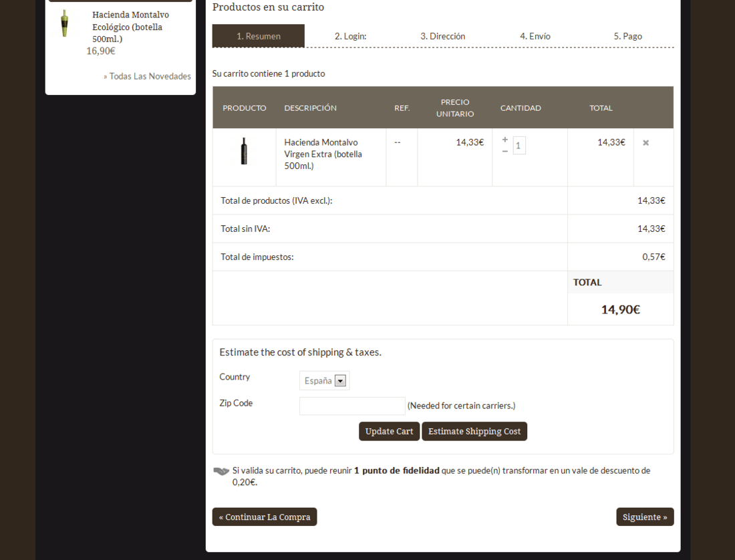
Task: Click the Total de impuestos value 0,57€
Action: point(654,257)
